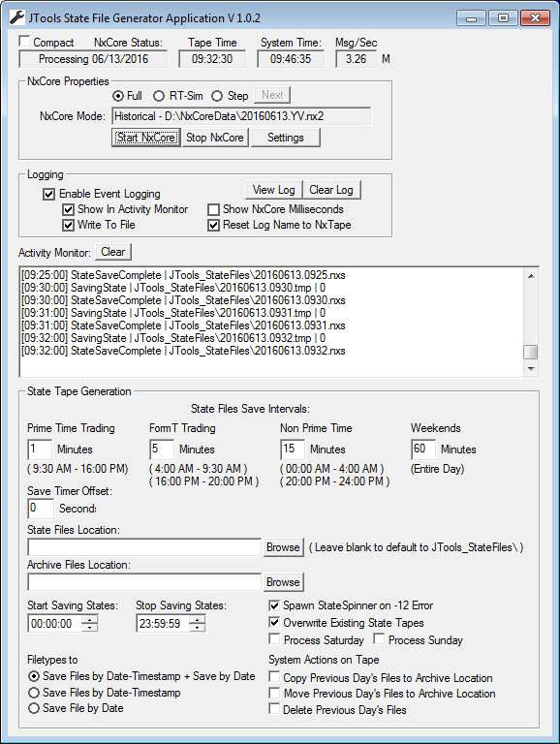
Task: Toggle Reset Log Name to NxTape
Action: (x=213, y=225)
